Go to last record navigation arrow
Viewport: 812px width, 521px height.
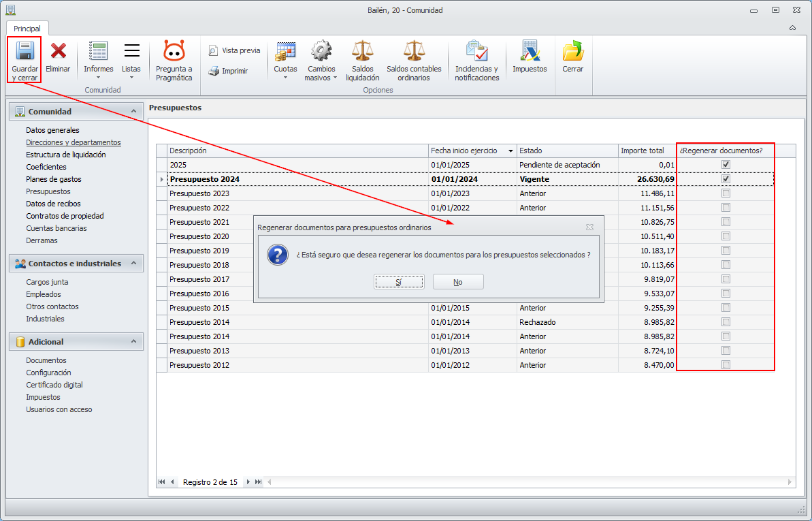click(259, 482)
